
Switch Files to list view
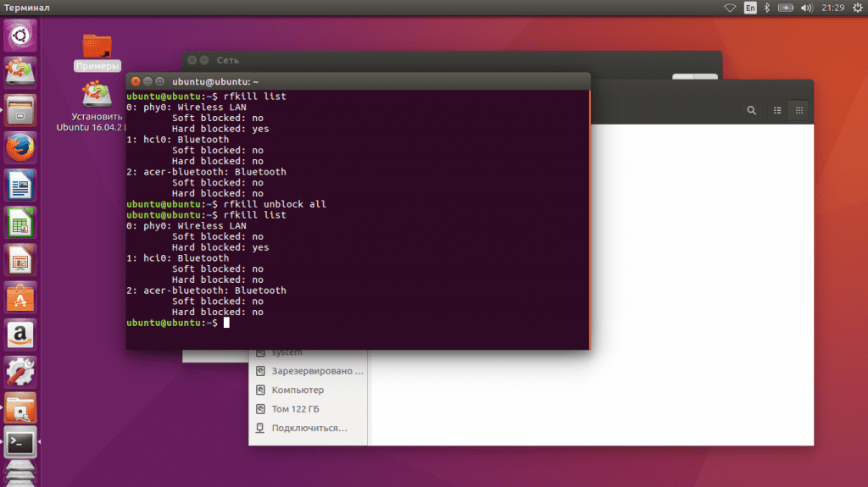coord(777,110)
